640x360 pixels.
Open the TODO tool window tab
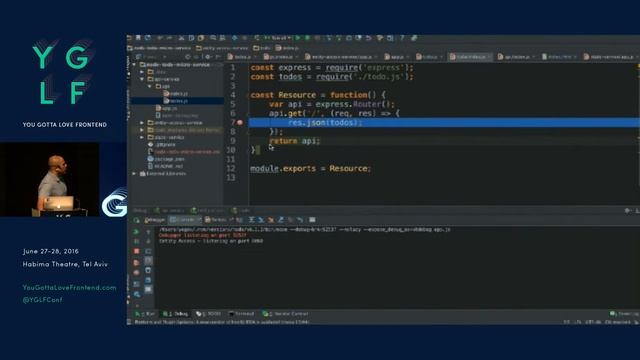pyautogui.click(x=209, y=314)
